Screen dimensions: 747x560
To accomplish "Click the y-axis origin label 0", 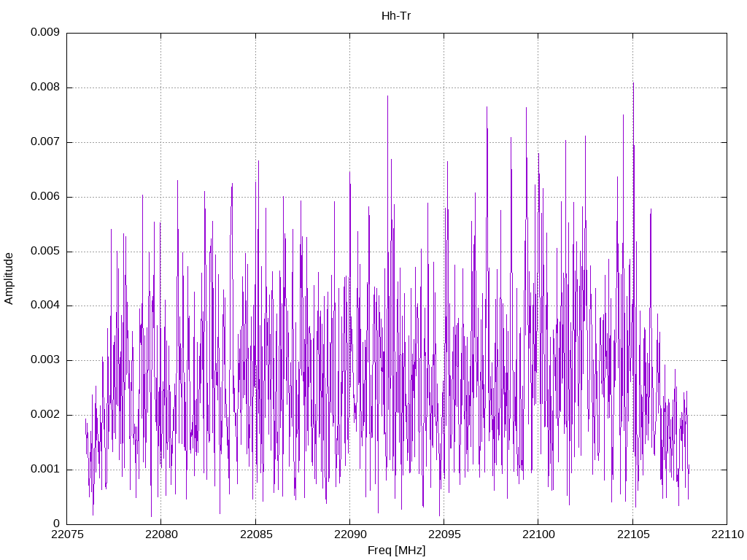I will click(x=57, y=524).
